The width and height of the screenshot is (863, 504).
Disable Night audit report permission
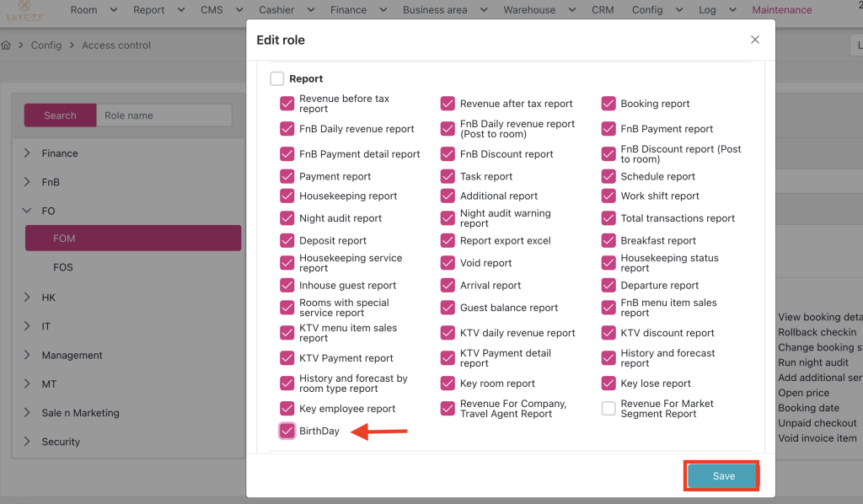[287, 218]
